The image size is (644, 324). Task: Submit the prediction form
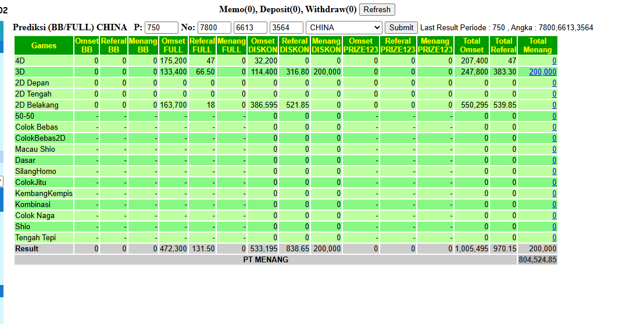click(401, 27)
